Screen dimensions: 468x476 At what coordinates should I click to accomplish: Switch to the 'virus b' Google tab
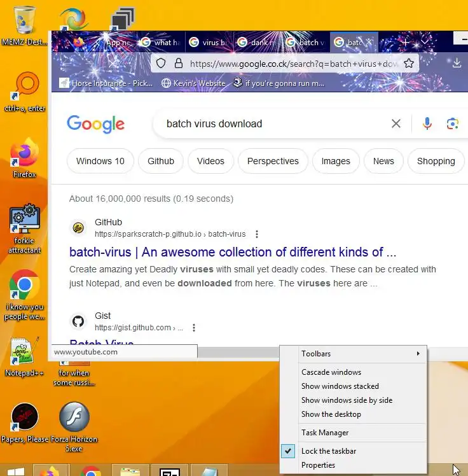coord(209,42)
